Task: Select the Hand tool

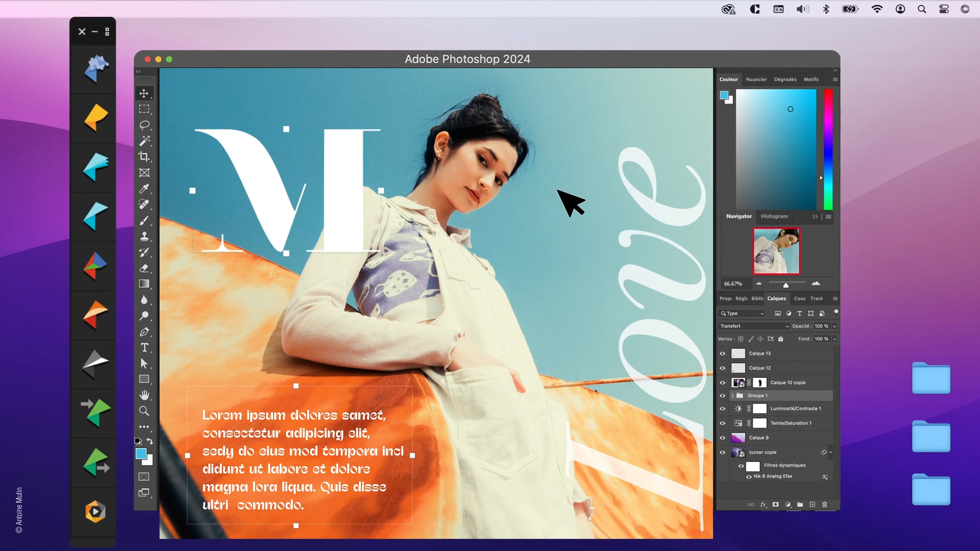Action: 144,395
